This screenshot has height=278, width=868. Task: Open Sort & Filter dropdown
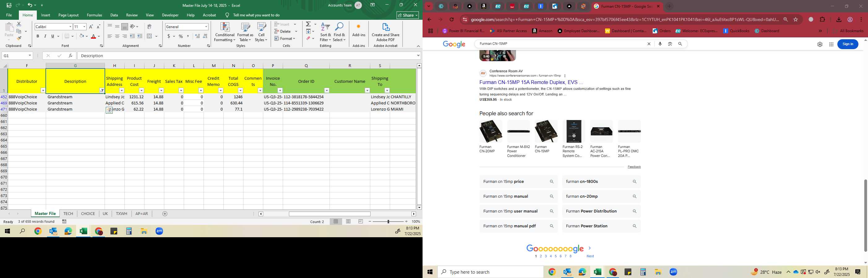pos(325,32)
